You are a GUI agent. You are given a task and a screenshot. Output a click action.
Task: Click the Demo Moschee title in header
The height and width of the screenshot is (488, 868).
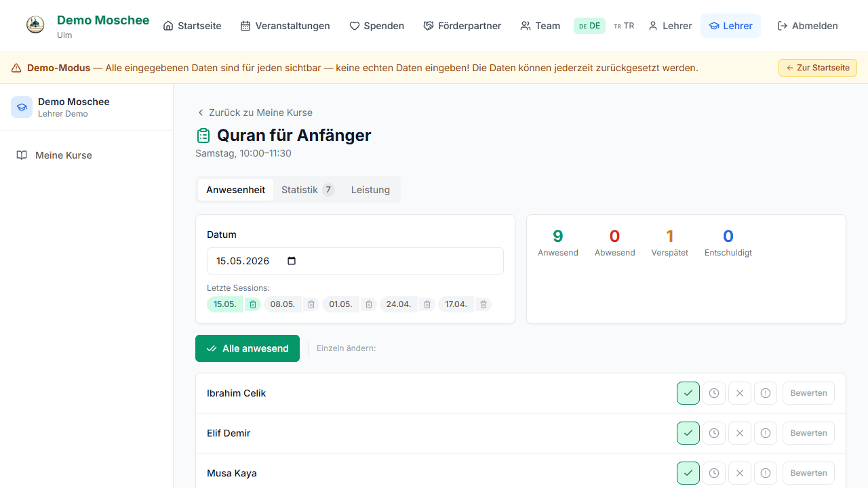click(x=103, y=20)
